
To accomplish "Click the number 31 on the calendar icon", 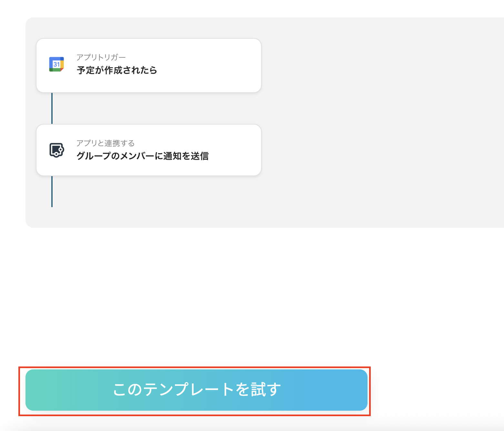I will (x=56, y=65).
